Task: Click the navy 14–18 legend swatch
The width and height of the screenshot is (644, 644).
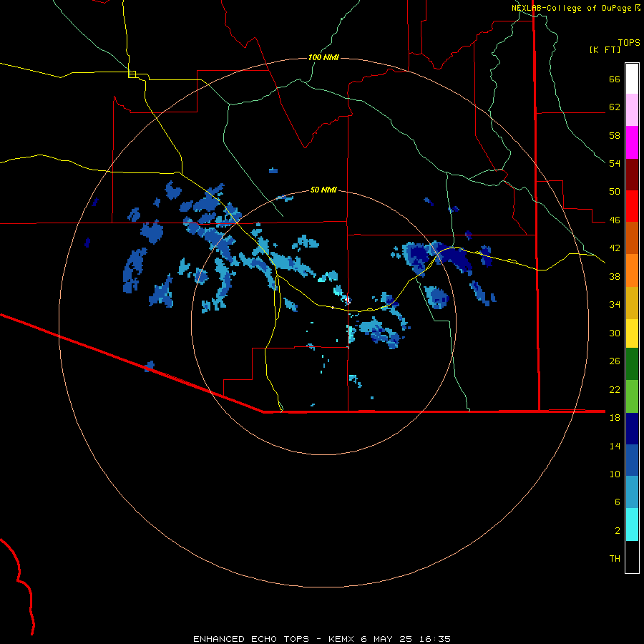Action: point(632,429)
